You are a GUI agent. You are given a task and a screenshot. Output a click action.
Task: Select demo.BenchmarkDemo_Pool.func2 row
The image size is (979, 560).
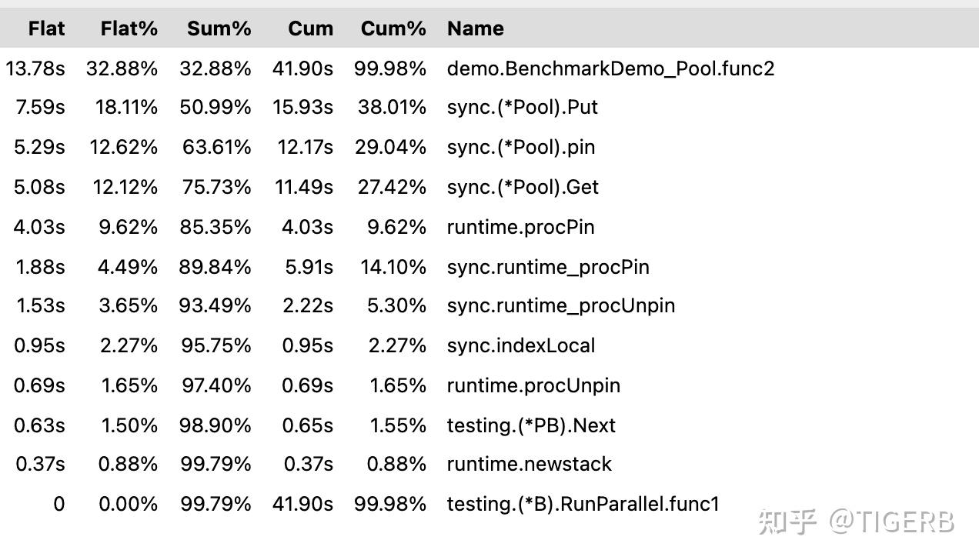(x=489, y=68)
